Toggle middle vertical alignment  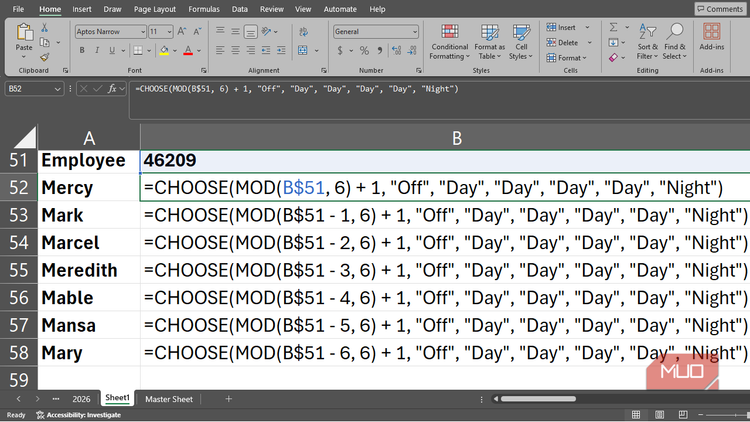pyautogui.click(x=235, y=32)
